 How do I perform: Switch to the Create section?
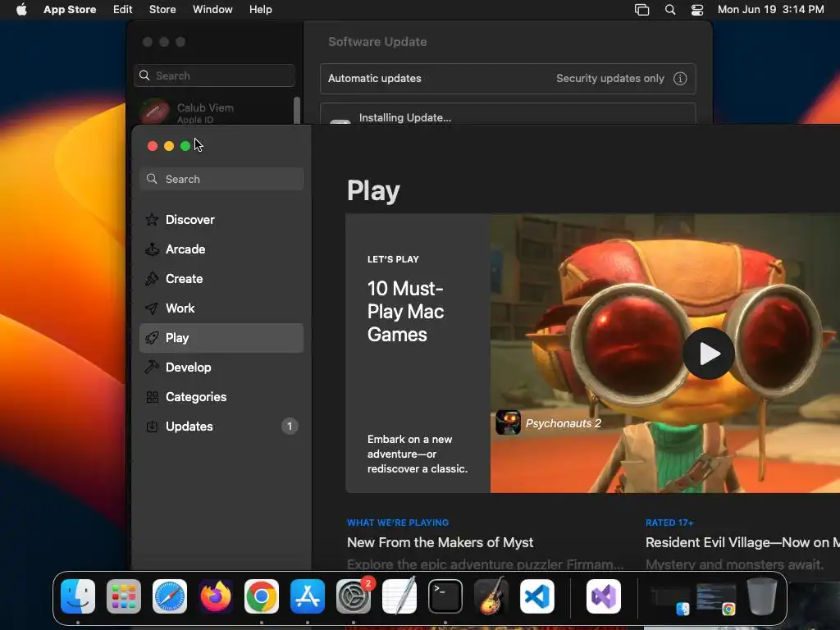coord(221,279)
